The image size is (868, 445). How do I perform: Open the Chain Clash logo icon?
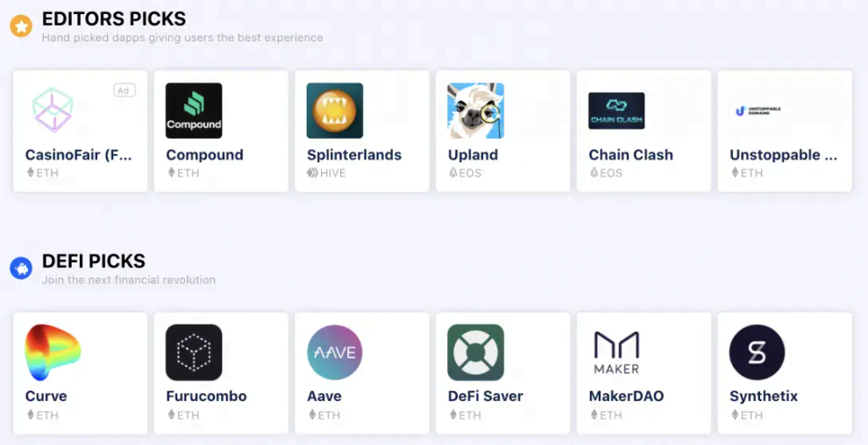coord(616,111)
